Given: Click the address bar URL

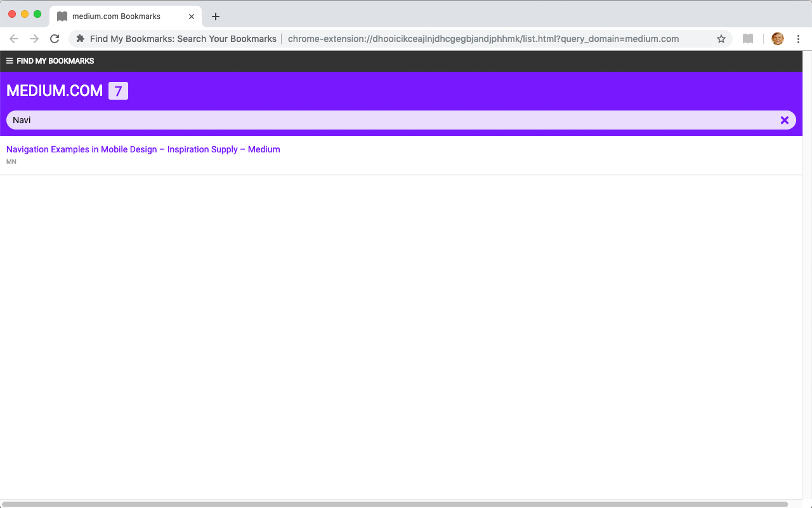Looking at the screenshot, I should click(483, 39).
